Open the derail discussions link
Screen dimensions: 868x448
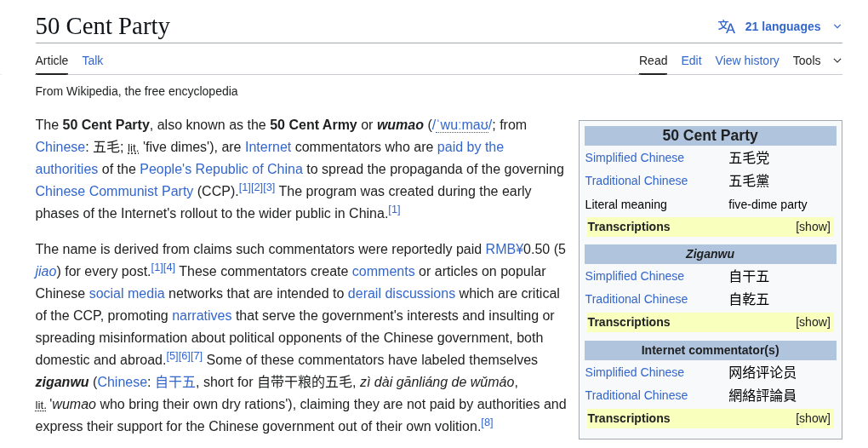click(x=402, y=294)
